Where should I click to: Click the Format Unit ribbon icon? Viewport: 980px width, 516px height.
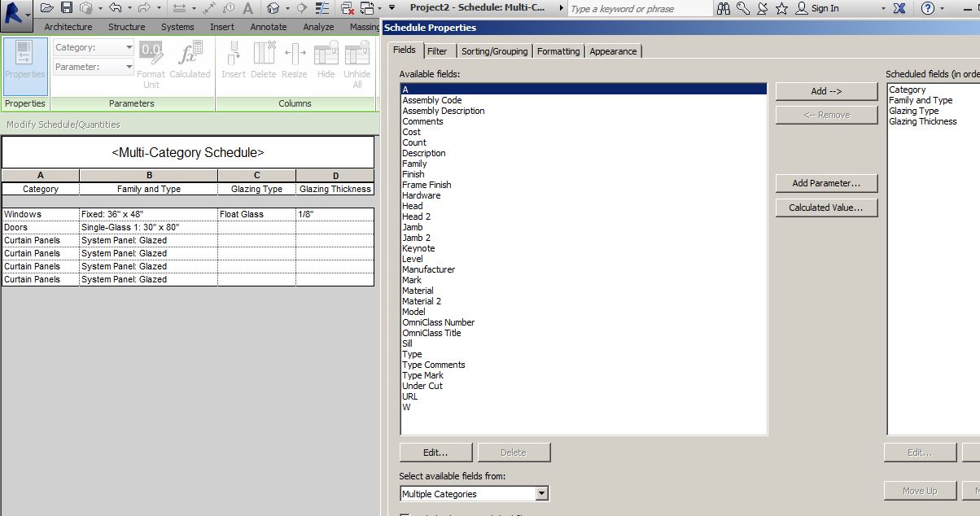[x=151, y=63]
